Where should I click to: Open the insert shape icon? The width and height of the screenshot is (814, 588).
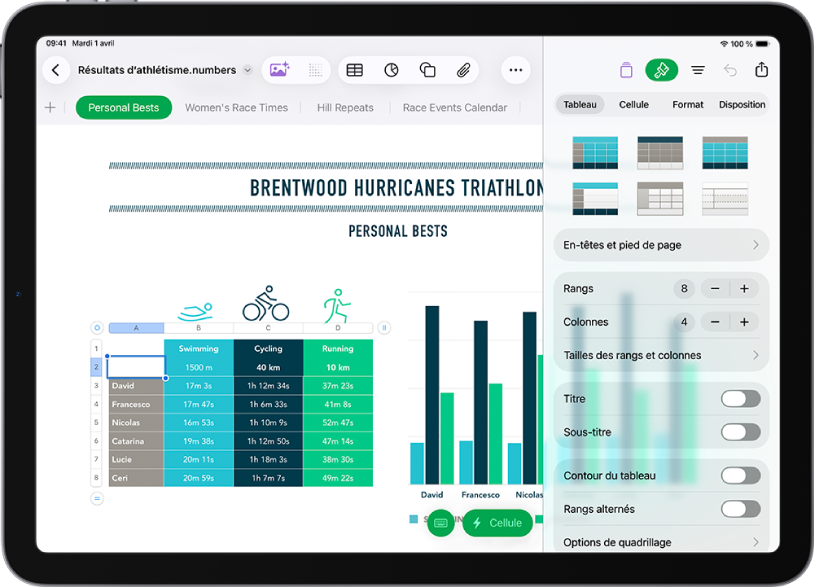point(427,70)
